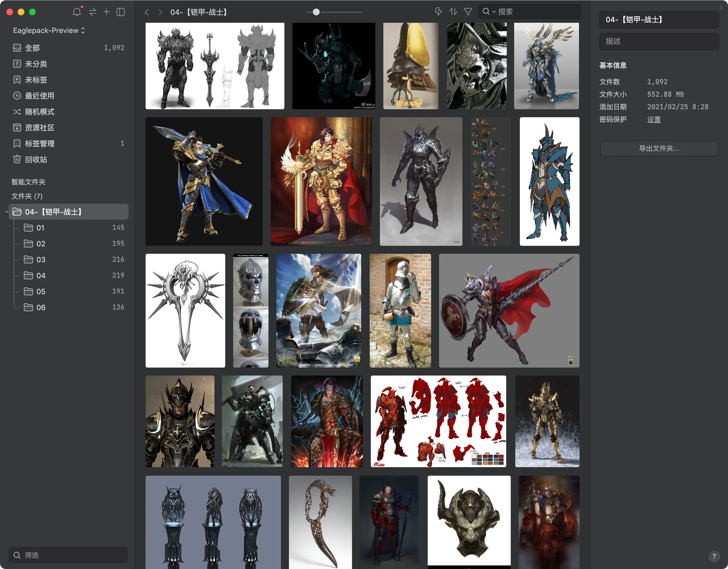This screenshot has height=569, width=728.
Task: Open subfolder 02
Action: pos(74,244)
